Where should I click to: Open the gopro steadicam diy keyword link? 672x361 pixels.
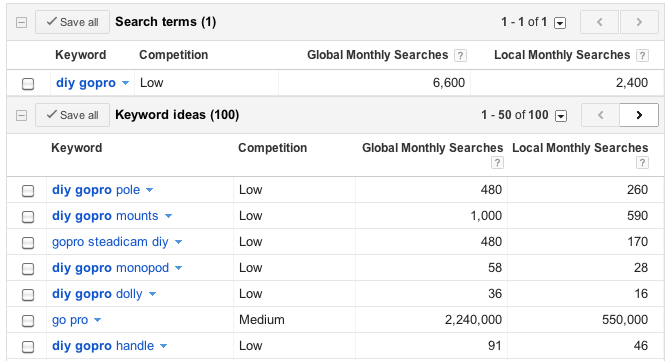click(110, 242)
